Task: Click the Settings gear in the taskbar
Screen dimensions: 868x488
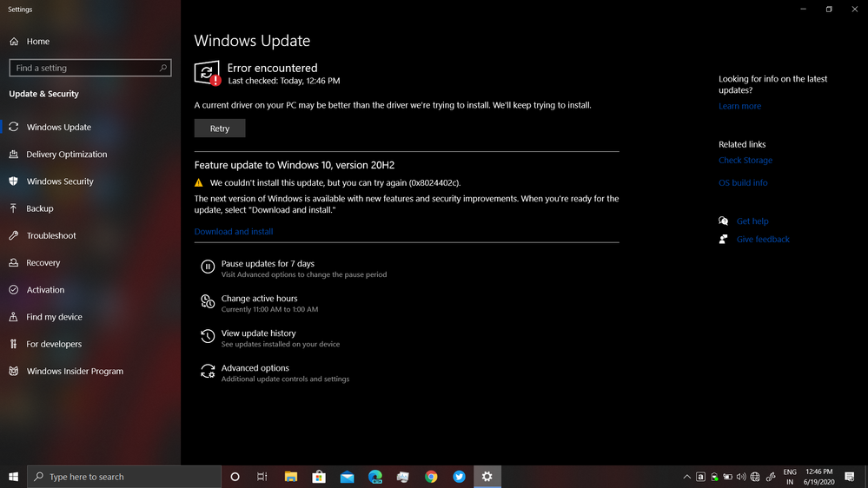Action: point(487,477)
